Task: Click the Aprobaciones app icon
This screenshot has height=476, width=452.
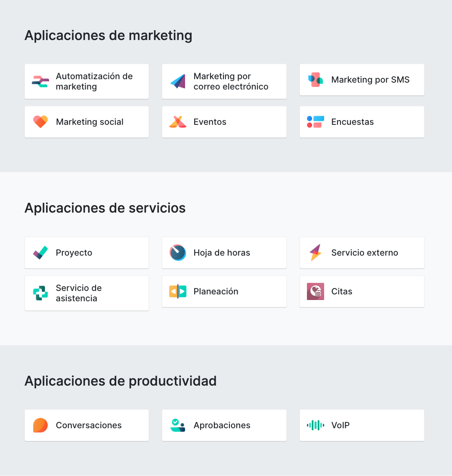Action: point(178,425)
